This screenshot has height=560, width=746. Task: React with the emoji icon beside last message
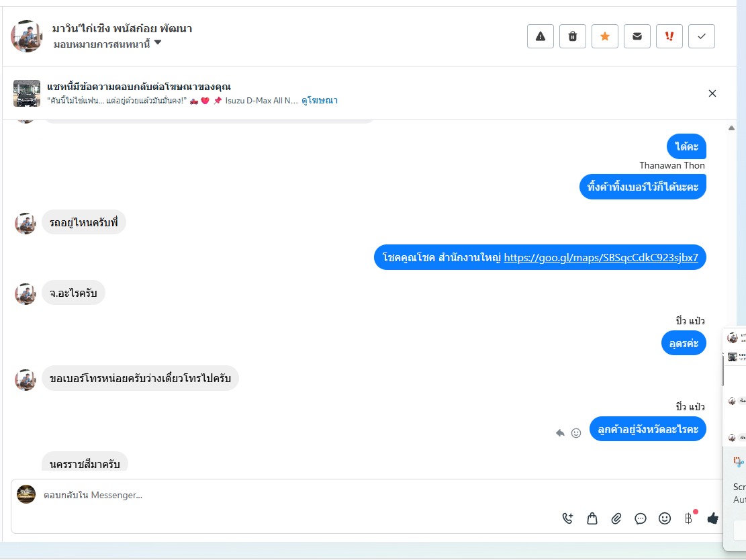[x=576, y=433]
